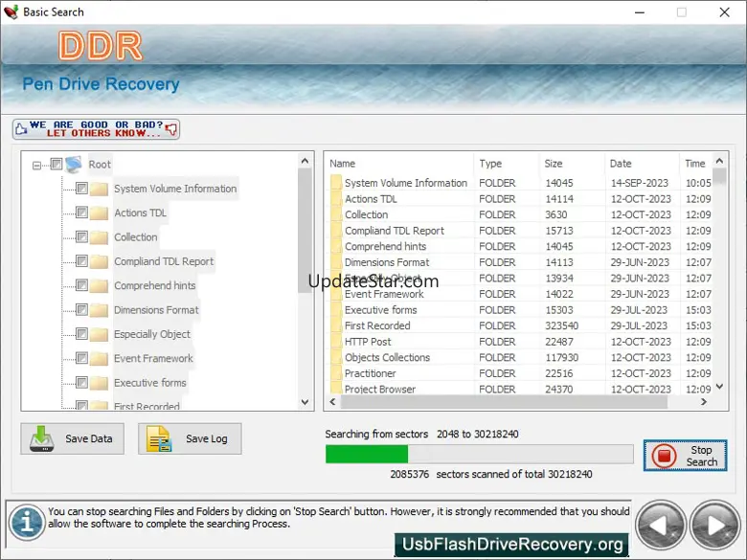Toggle the Actions TDL checkbox

pyautogui.click(x=81, y=212)
